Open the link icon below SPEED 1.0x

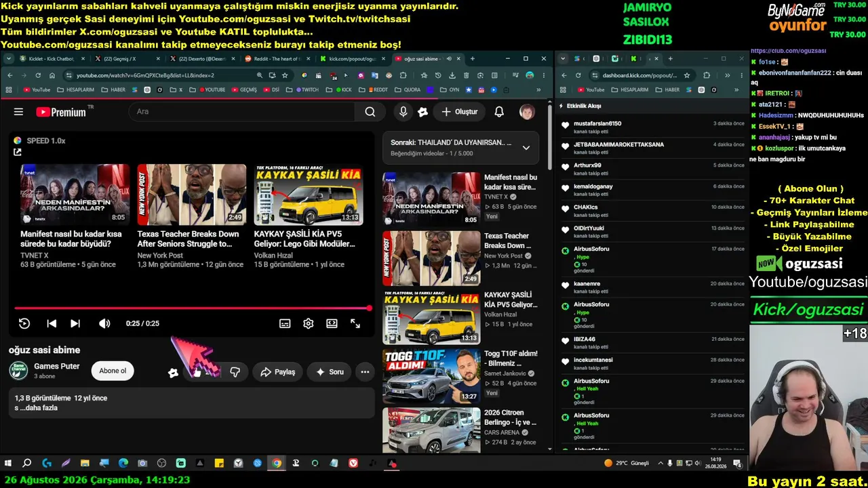18,152
